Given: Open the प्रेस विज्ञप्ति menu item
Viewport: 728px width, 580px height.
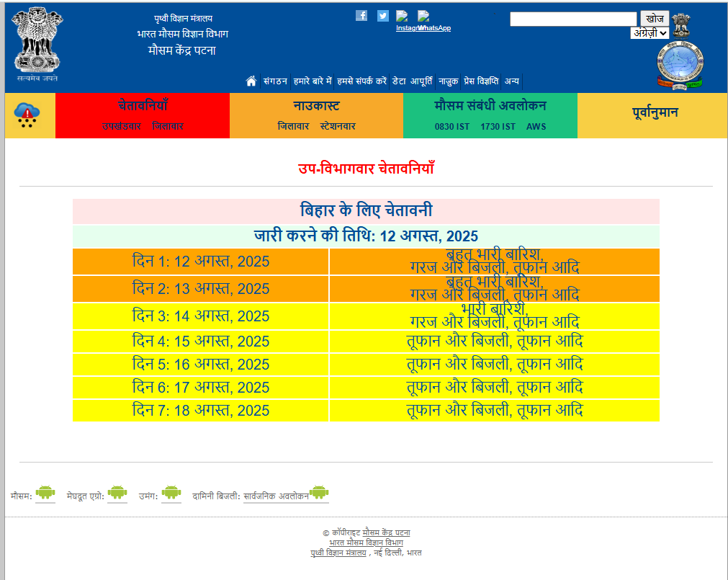Looking at the screenshot, I should click(480, 81).
